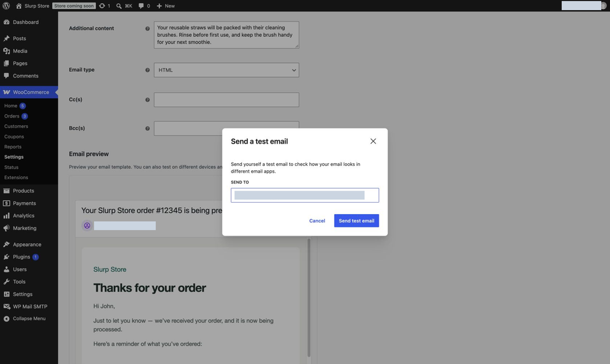
Task: Click the Store coming soon badge
Action: click(x=74, y=6)
